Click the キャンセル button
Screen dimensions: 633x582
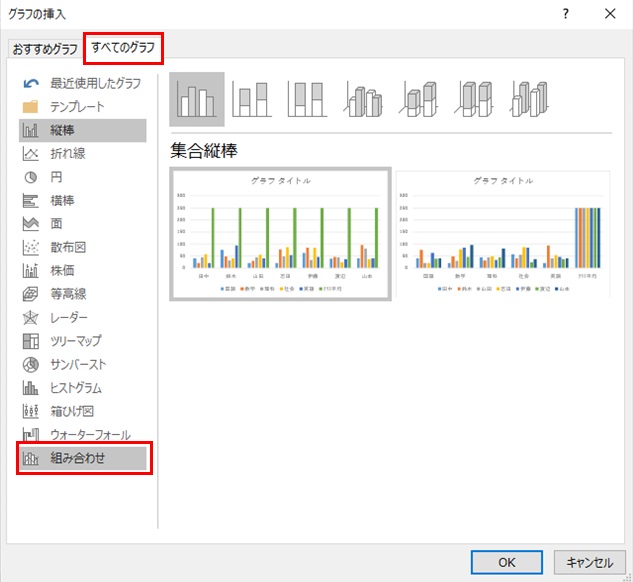click(590, 562)
